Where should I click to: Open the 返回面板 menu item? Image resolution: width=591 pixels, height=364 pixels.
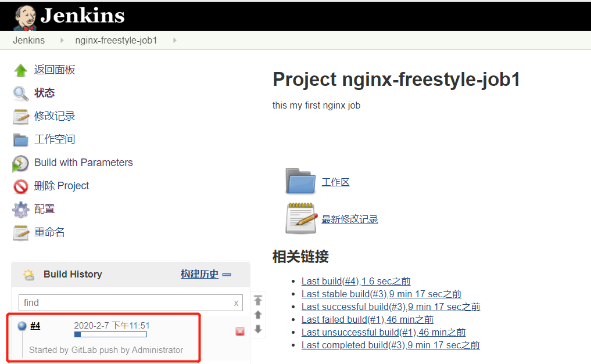(55, 70)
